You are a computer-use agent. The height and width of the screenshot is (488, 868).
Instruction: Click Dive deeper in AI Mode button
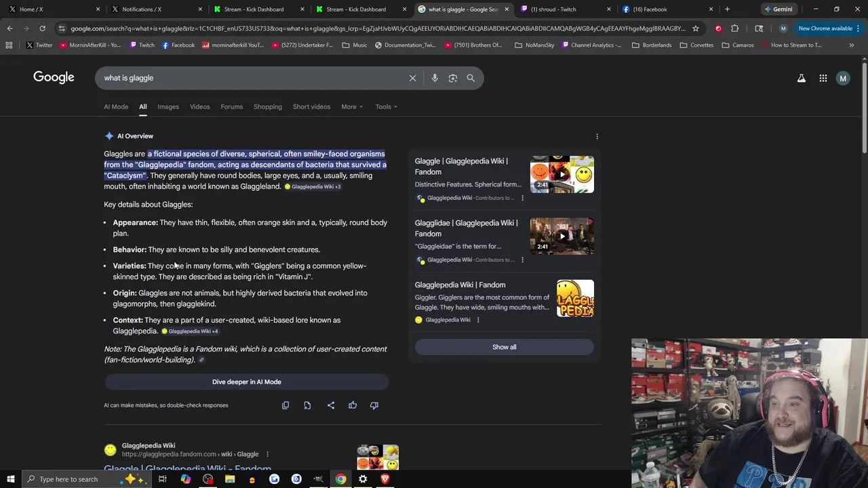point(246,382)
